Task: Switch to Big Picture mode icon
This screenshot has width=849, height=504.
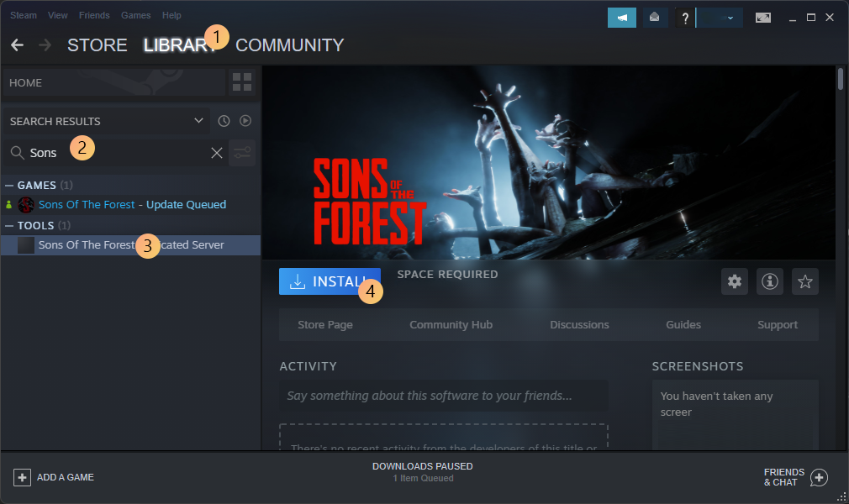Action: tap(763, 18)
